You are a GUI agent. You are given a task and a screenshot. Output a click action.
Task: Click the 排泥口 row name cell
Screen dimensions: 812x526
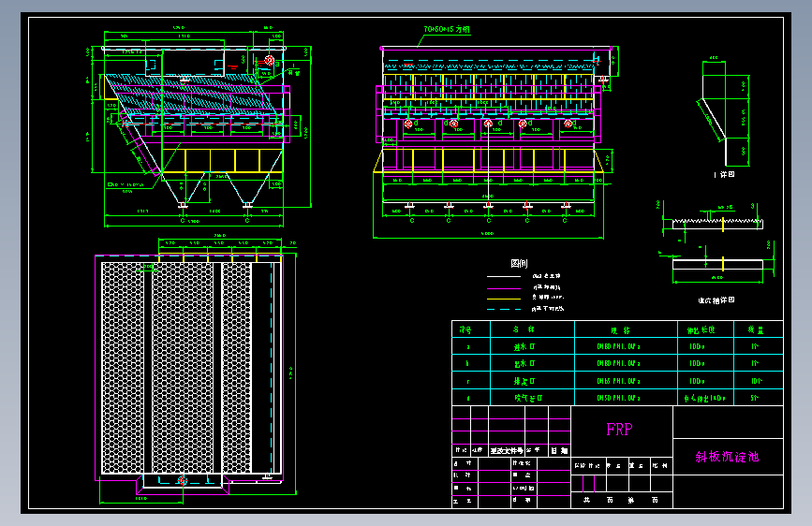pyautogui.click(x=523, y=381)
